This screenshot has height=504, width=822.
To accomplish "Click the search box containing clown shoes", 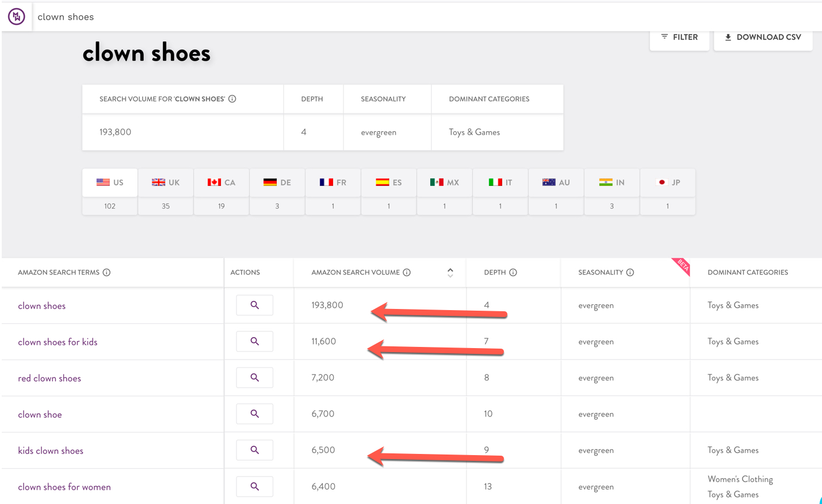I will [230, 17].
